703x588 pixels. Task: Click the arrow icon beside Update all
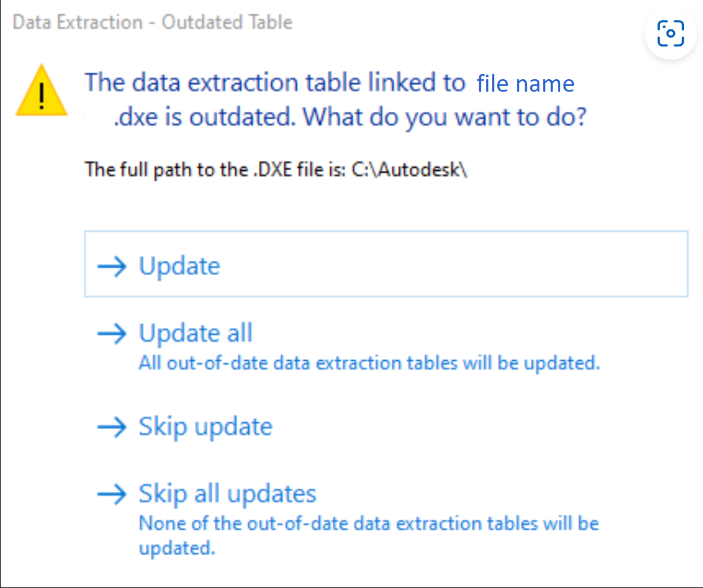pos(112,334)
